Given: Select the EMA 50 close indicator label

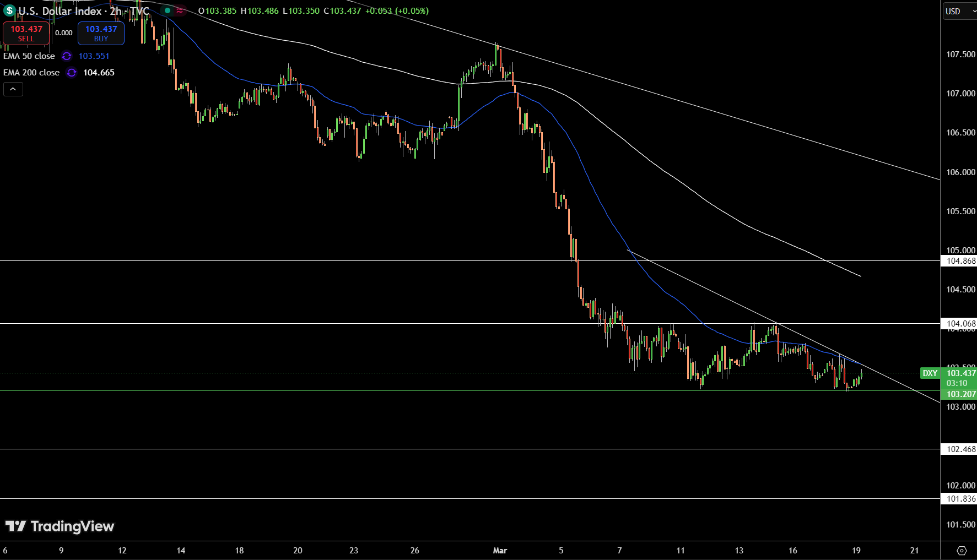Looking at the screenshot, I should coord(29,56).
